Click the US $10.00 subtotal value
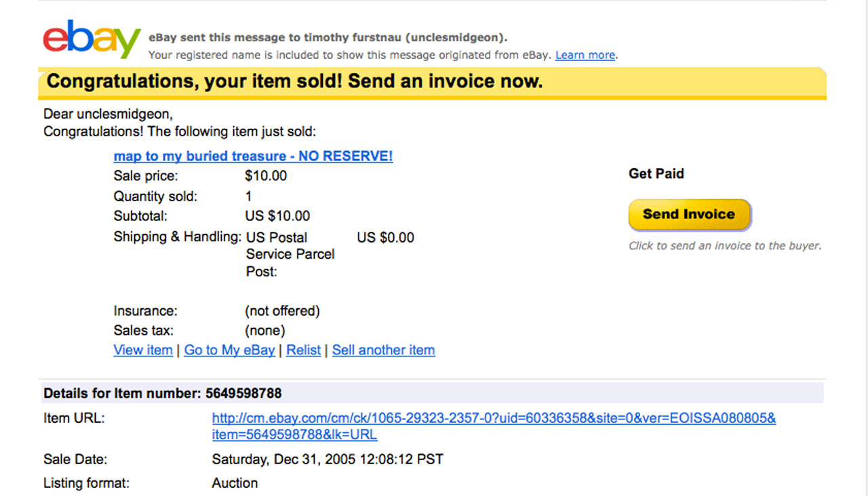The width and height of the screenshot is (868, 496). click(277, 216)
